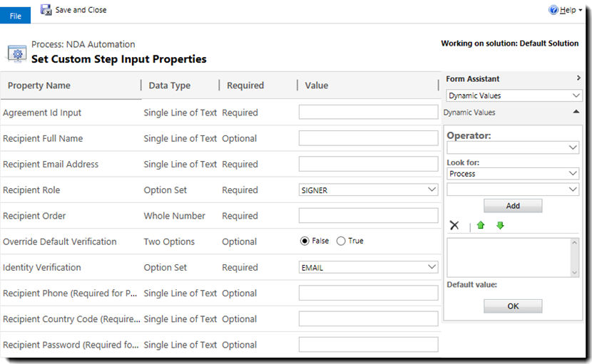Viewport: 592px width, 364px height.
Task: Click the Help question mark icon
Action: pos(553,10)
